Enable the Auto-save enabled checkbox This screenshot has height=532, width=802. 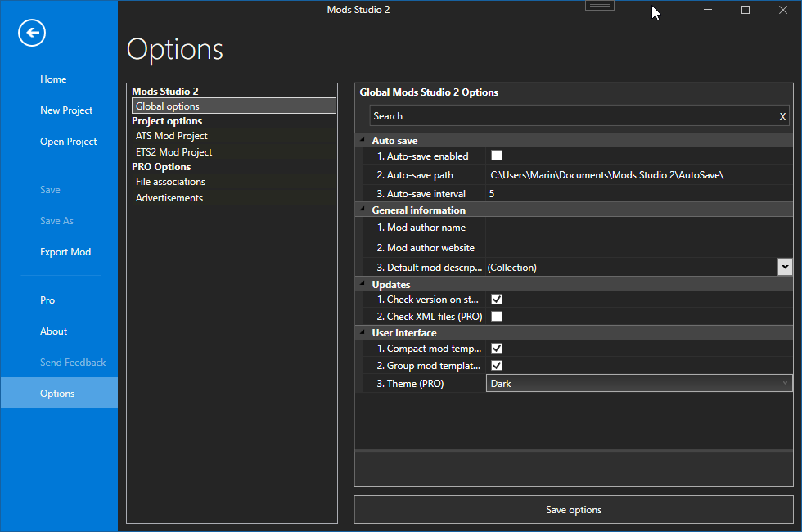click(x=497, y=156)
